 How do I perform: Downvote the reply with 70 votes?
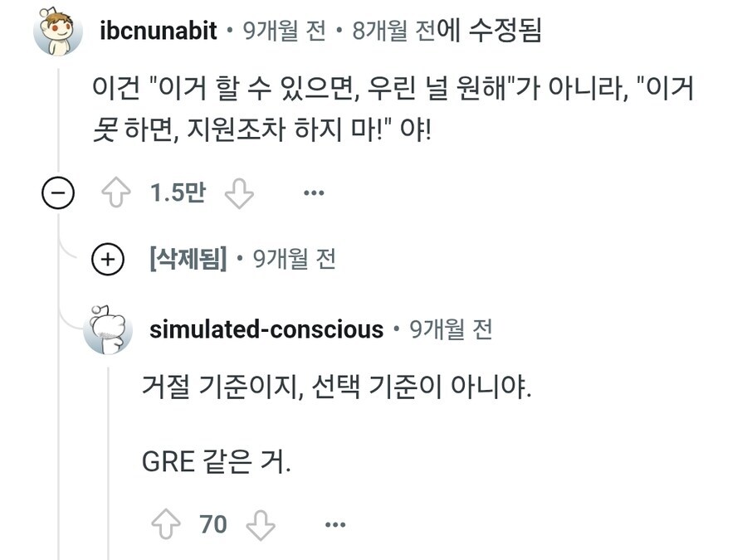point(262,524)
